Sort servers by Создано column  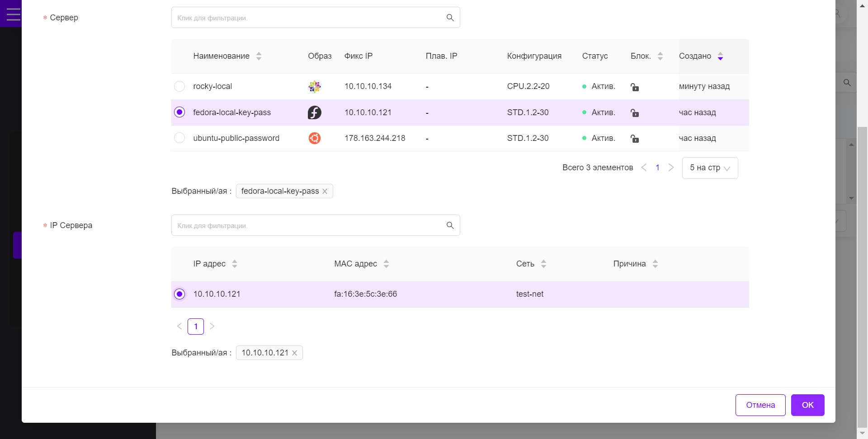pos(720,56)
